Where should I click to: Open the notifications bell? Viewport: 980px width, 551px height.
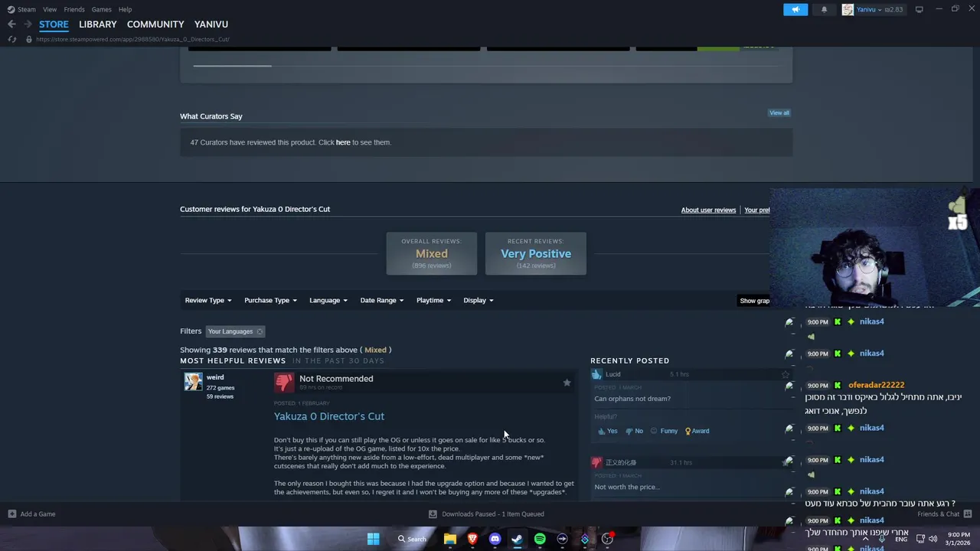point(824,9)
